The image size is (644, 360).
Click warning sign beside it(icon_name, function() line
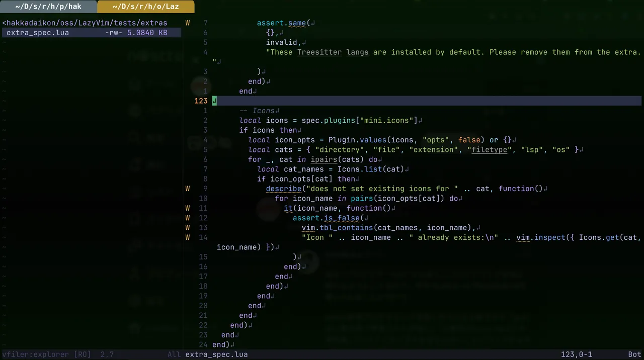(188, 208)
